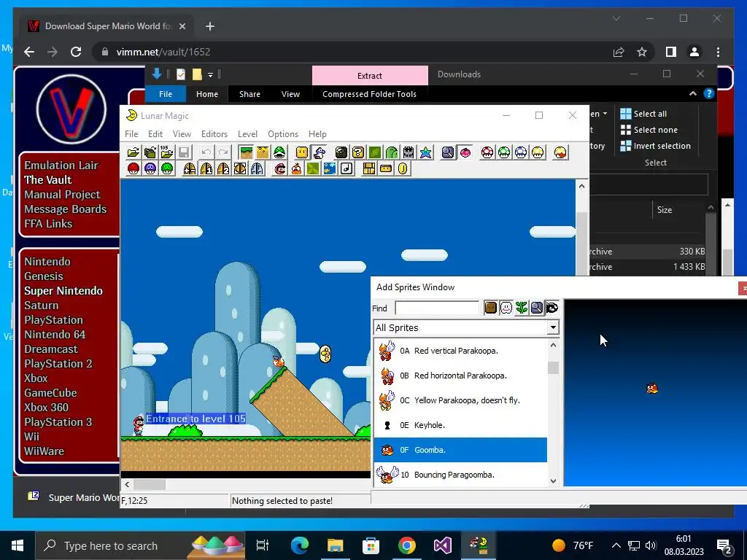Click the green vine plant filter icon in Add Sprites
The image size is (747, 560).
click(x=521, y=308)
